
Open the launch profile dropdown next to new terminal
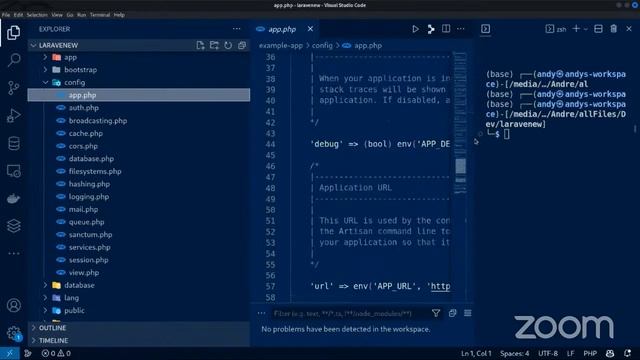pyautogui.click(x=586, y=29)
